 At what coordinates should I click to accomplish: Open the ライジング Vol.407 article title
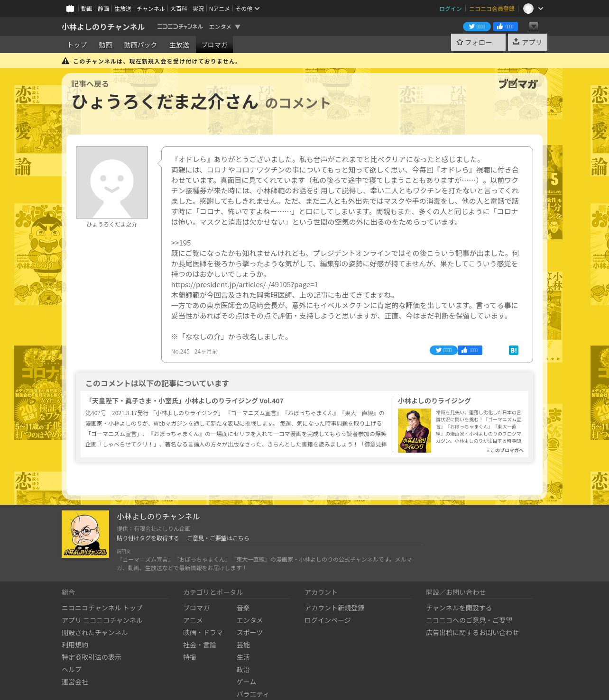coord(185,400)
